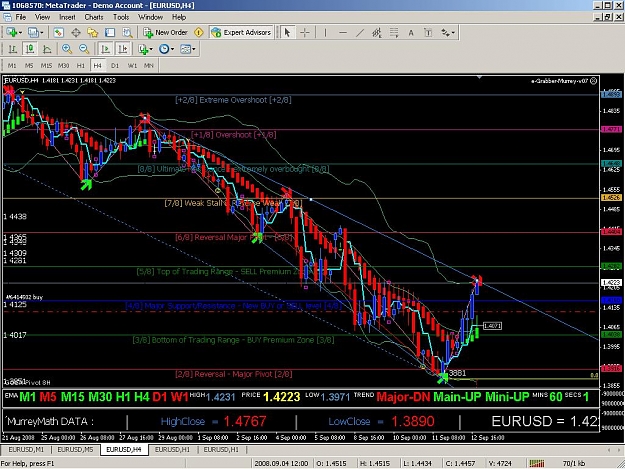Open the Window menu
Image resolution: width=625 pixels, height=469 pixels.
pos(150,17)
